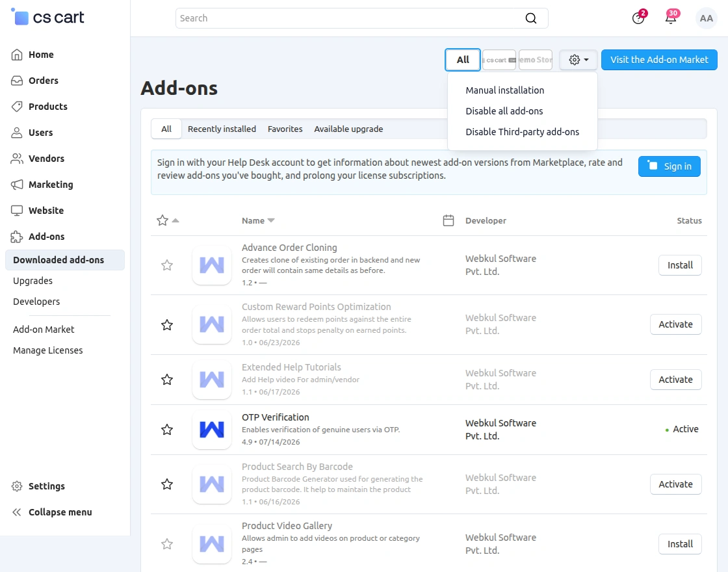This screenshot has width=728, height=572.
Task: Open the Upgrades sidebar link
Action: pyautogui.click(x=33, y=281)
